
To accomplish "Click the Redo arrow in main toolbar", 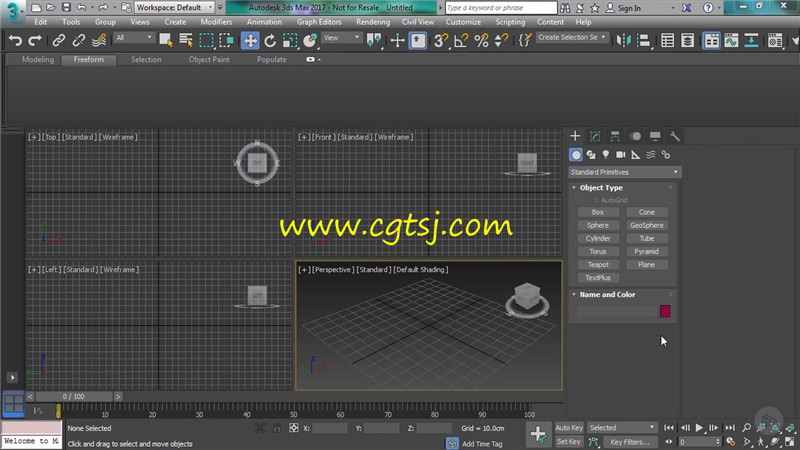I will point(35,40).
